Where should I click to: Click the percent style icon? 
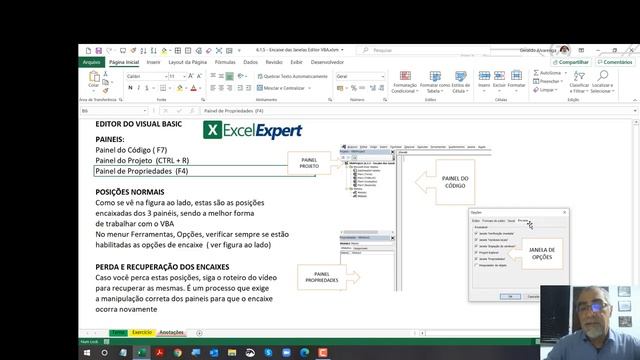point(354,88)
